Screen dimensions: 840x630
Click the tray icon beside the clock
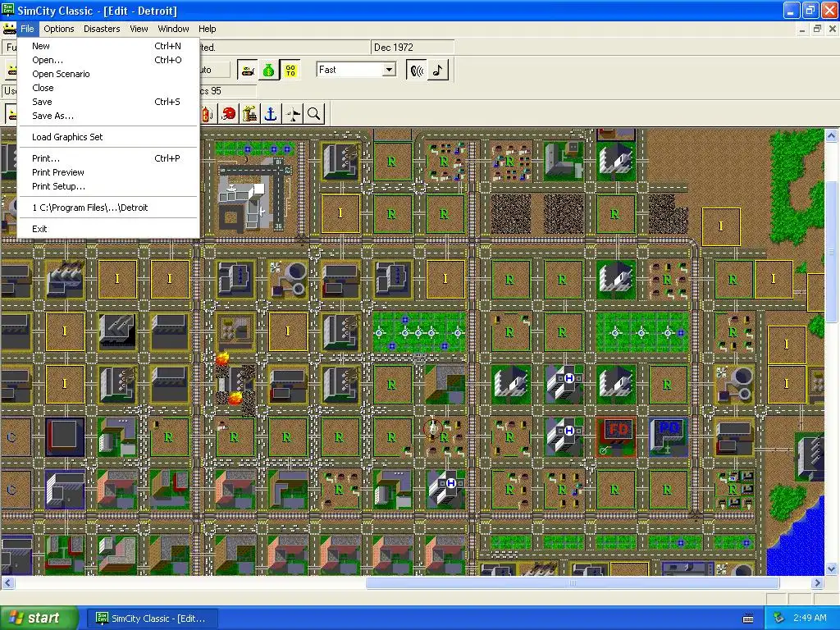tap(778, 619)
